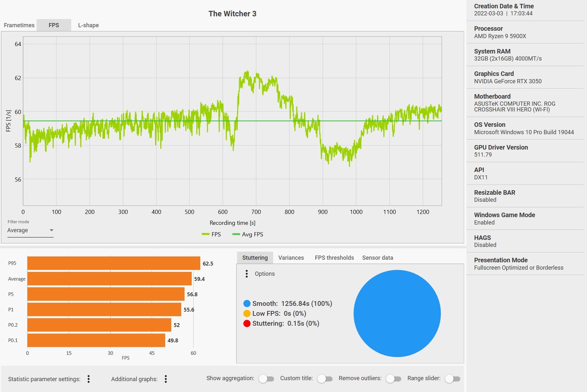Click GPU Driver Version 511.79 entry
This screenshot has width=587, height=392.
(525, 151)
